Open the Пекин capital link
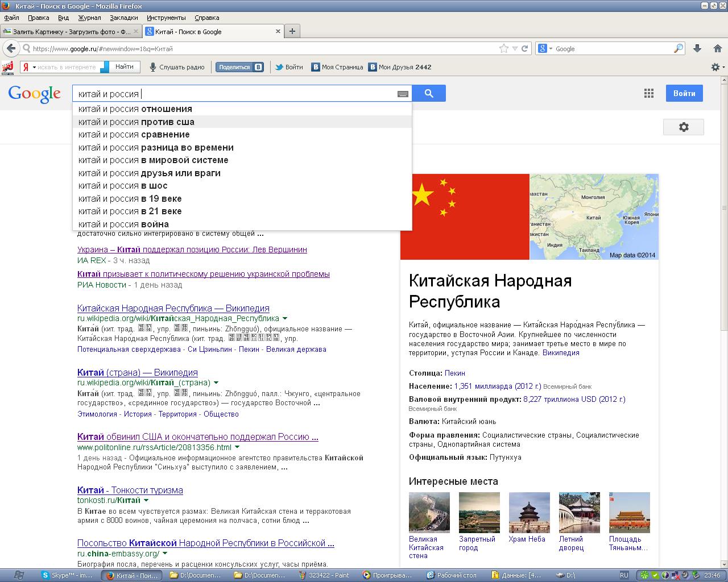The height and width of the screenshot is (582, 728). [x=455, y=373]
